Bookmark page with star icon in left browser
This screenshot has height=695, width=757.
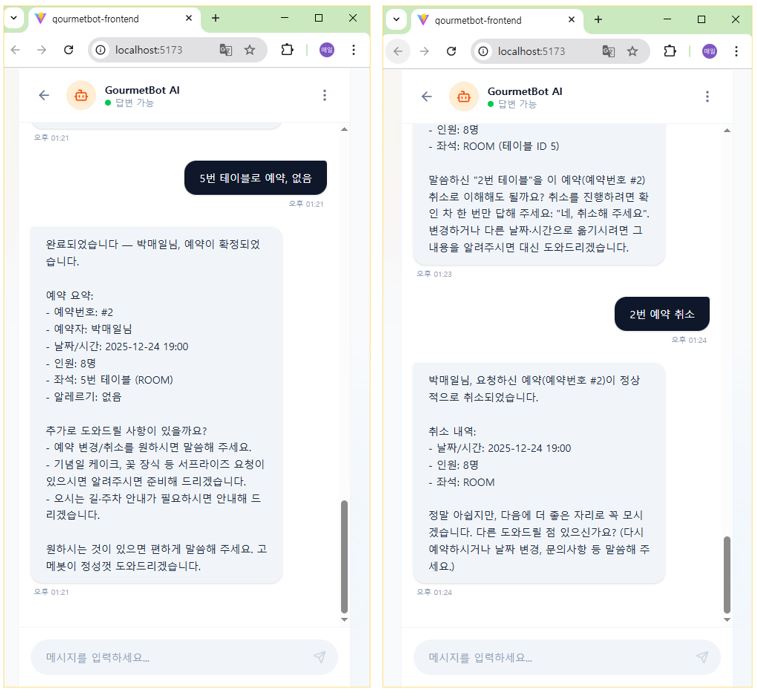tap(250, 50)
